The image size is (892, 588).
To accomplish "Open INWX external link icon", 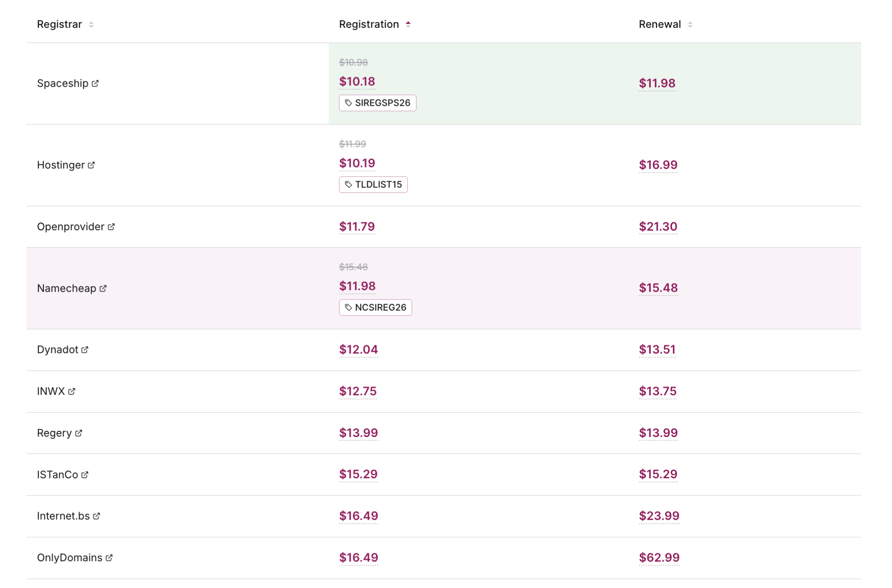I will (x=72, y=391).
